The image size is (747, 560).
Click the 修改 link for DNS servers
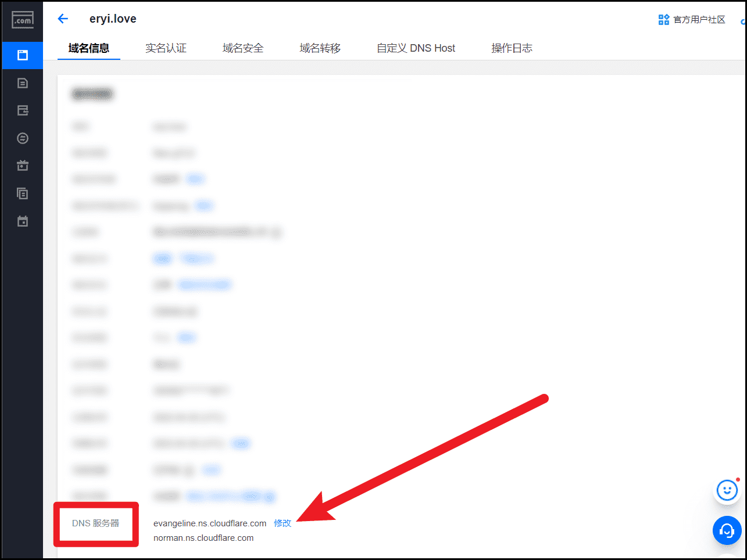point(283,523)
